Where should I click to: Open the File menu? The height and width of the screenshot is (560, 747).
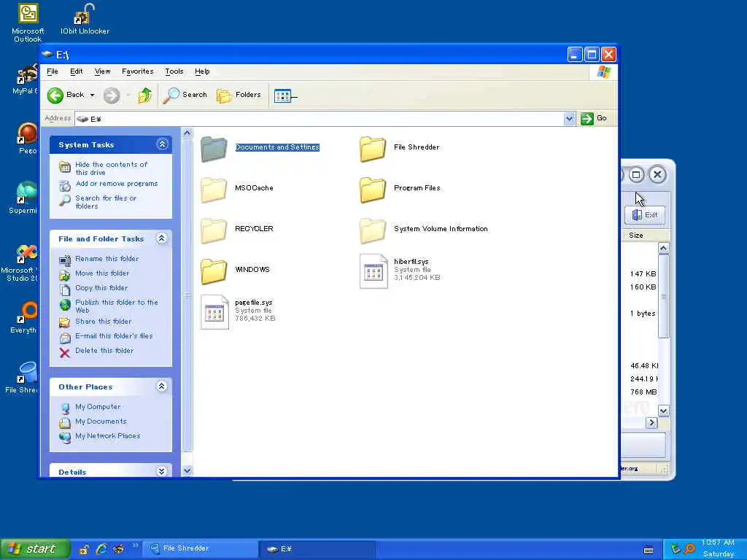(53, 71)
